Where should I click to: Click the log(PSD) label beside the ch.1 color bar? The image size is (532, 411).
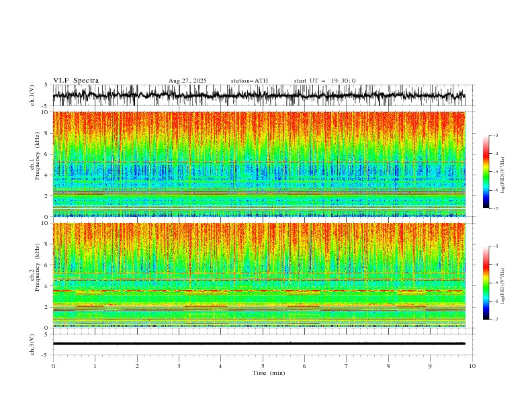tap(503, 175)
